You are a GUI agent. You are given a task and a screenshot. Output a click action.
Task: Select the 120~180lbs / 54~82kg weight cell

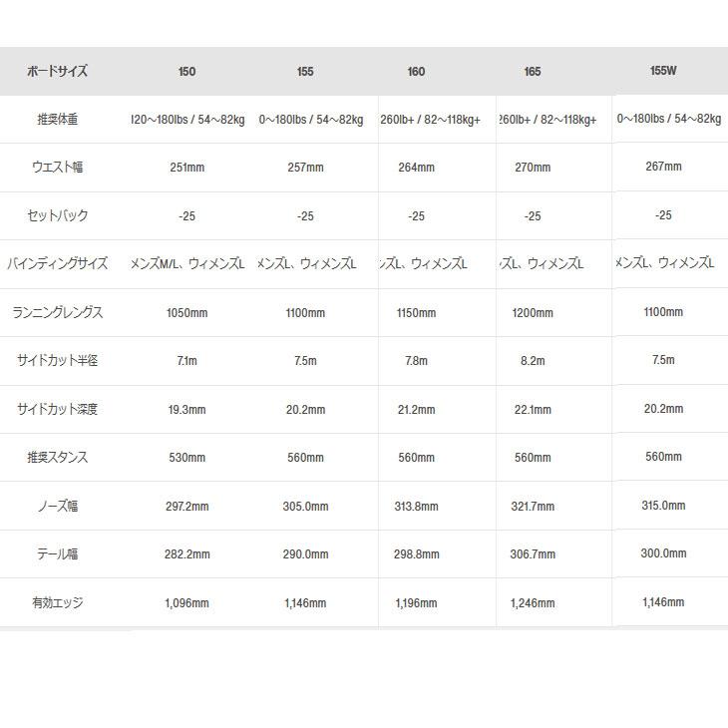click(187, 120)
